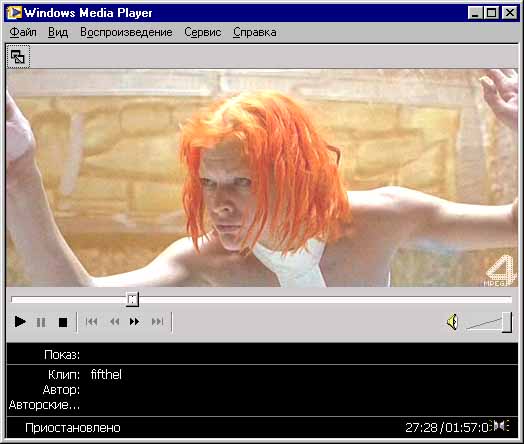
Task: Click the skip to previous track button
Action: pos(91,322)
